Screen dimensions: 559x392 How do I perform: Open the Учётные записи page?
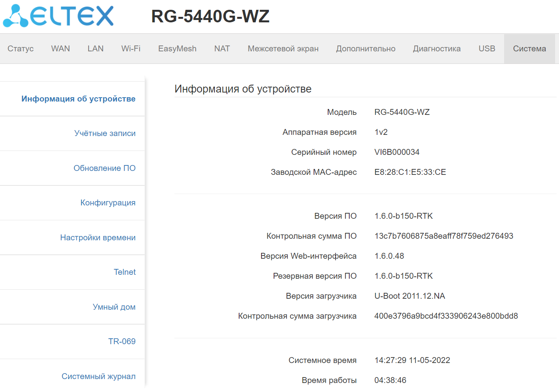105,133
